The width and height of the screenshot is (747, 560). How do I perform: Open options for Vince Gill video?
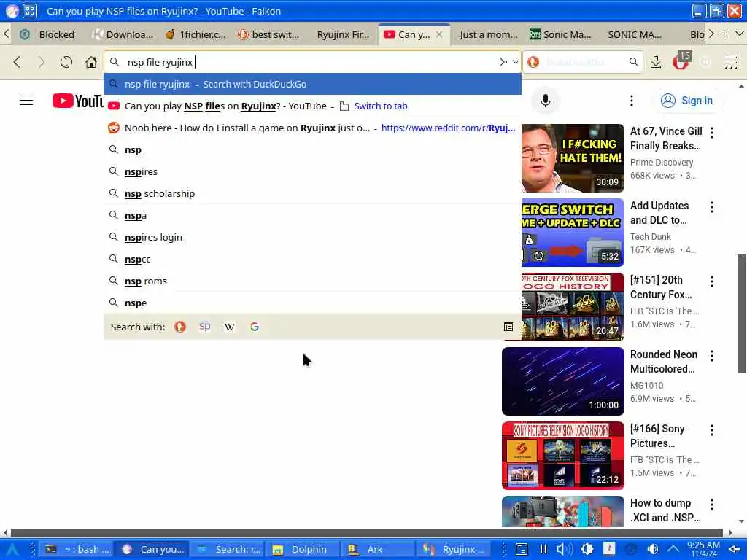pos(712,133)
